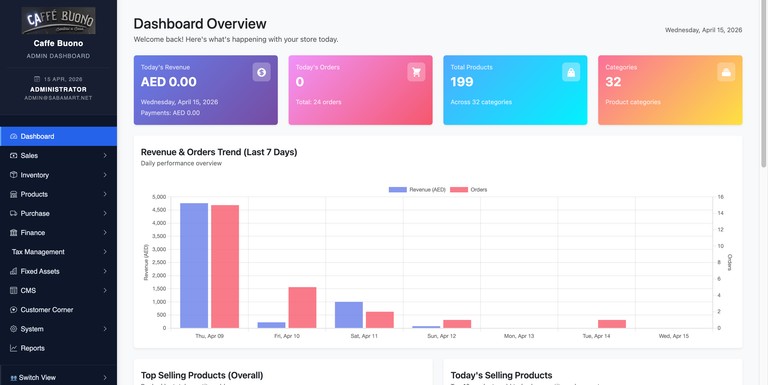Expand the Fixed Assets submenu chevron

point(105,271)
